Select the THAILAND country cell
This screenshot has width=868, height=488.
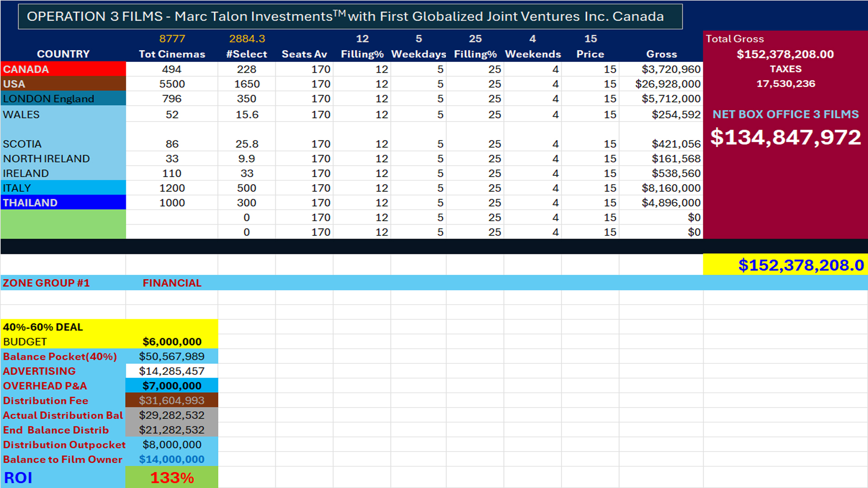(63, 202)
